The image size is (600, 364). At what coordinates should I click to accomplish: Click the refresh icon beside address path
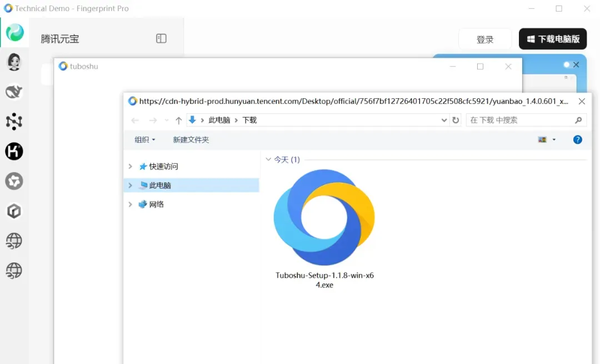point(456,120)
